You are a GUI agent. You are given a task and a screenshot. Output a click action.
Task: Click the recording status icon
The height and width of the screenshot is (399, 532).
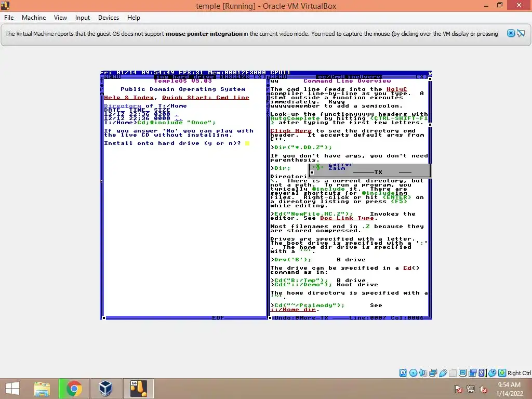click(472, 373)
